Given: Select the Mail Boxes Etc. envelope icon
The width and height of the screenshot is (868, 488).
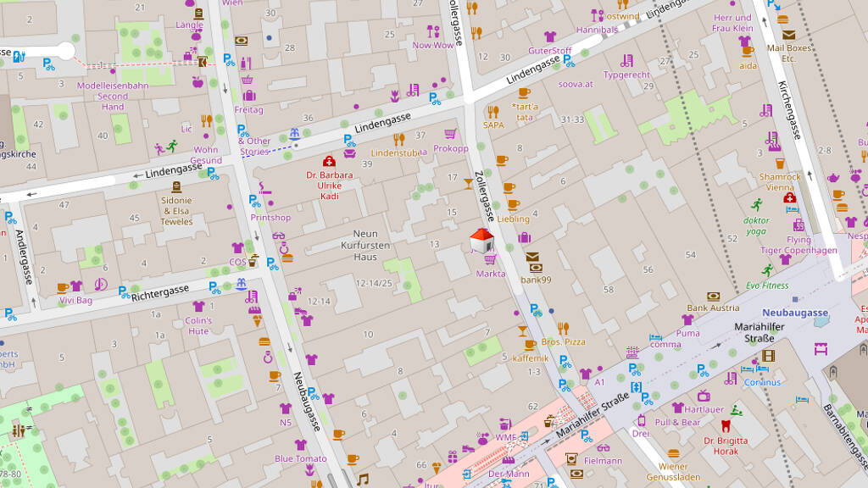Looking at the screenshot, I should point(788,35).
